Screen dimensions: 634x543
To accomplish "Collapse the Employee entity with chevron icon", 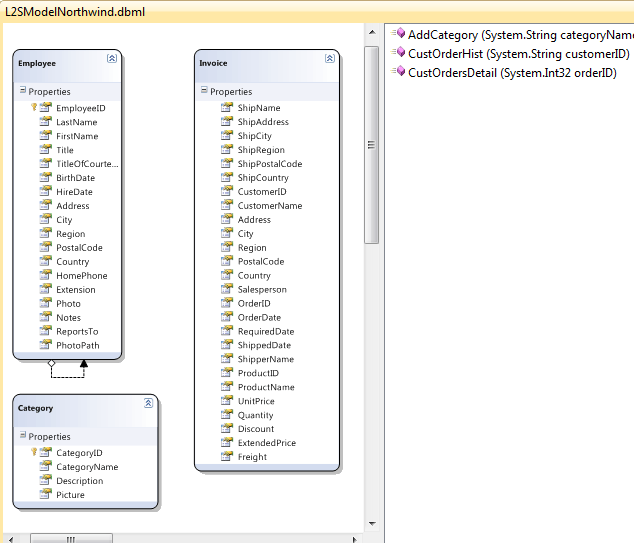I will pyautogui.click(x=112, y=58).
